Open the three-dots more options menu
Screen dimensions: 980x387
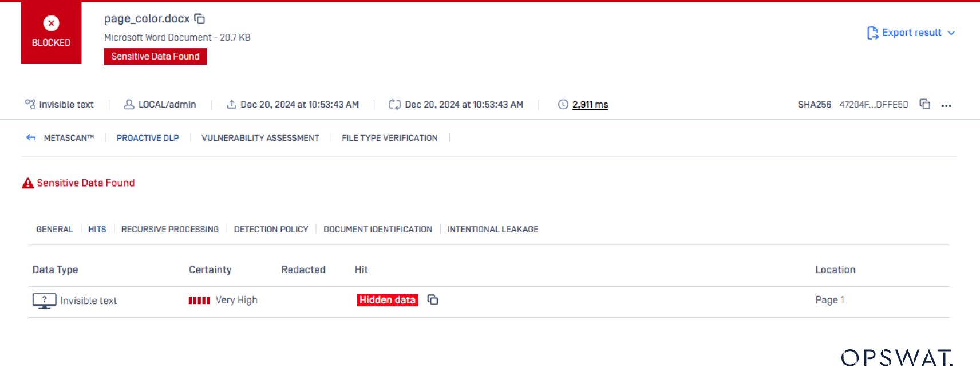point(946,105)
